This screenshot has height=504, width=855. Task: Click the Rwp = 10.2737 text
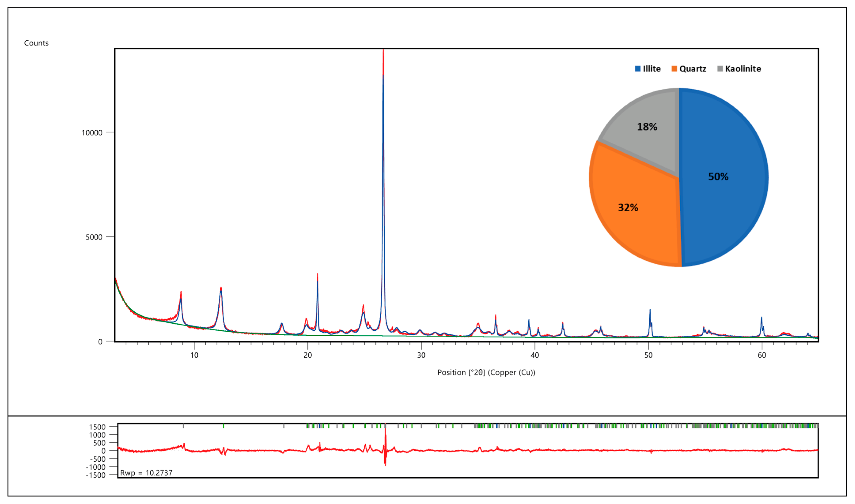146,473
